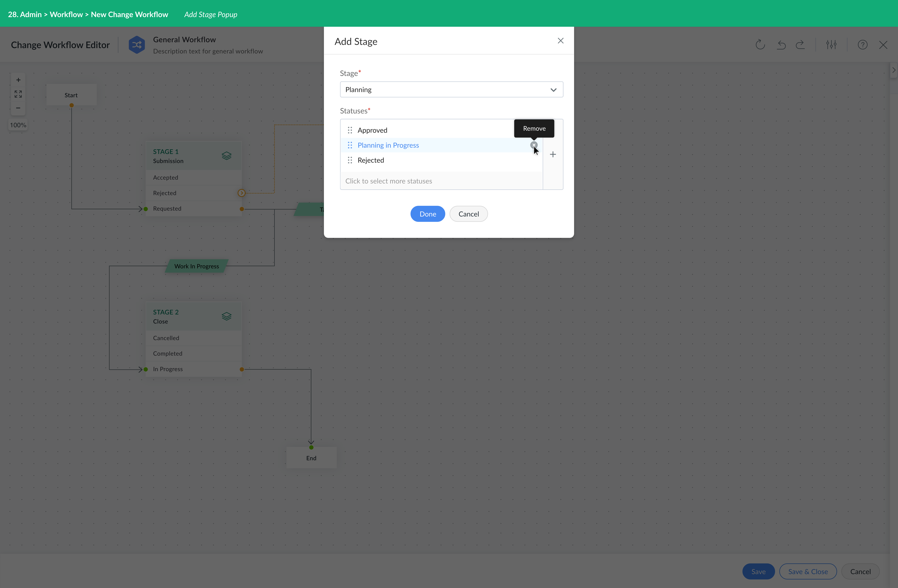Click the plus icon beside statuses list
Screen dimensions: 898x588
[x=553, y=154]
